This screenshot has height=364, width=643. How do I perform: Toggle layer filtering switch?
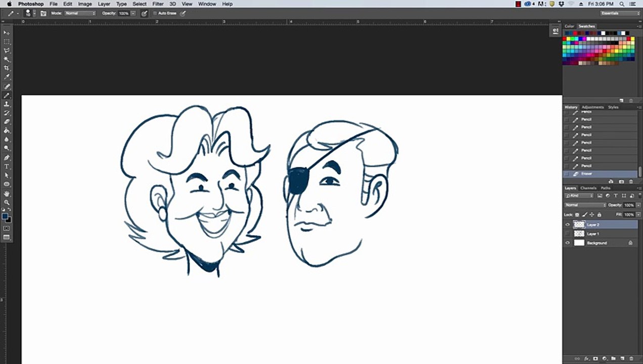(639, 195)
